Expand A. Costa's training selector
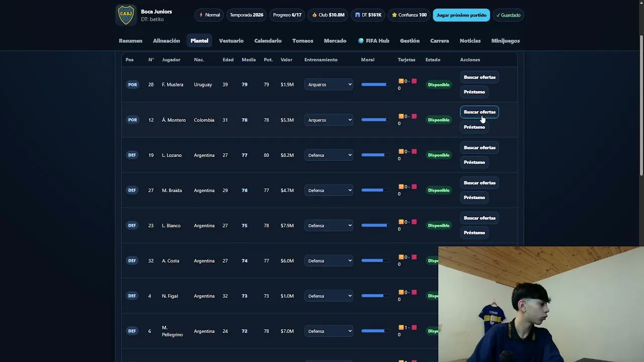 point(329,260)
